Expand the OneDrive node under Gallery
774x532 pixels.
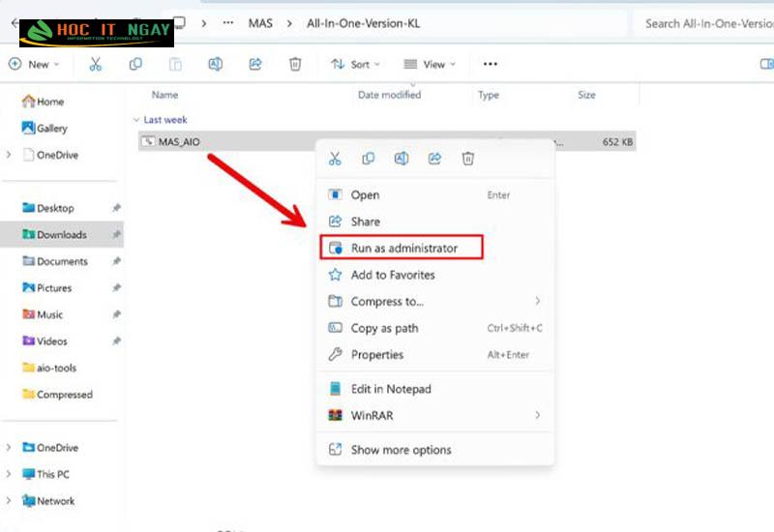coord(9,155)
